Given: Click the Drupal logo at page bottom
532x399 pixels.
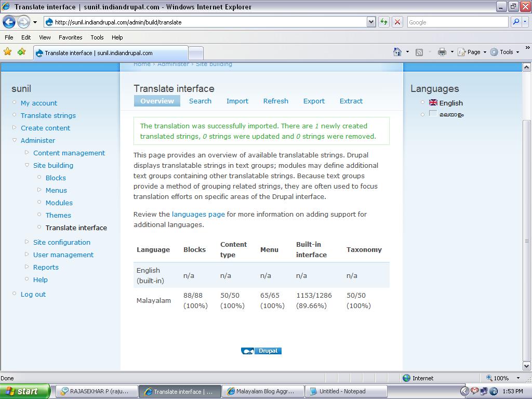Looking at the screenshot, I should pos(261,351).
